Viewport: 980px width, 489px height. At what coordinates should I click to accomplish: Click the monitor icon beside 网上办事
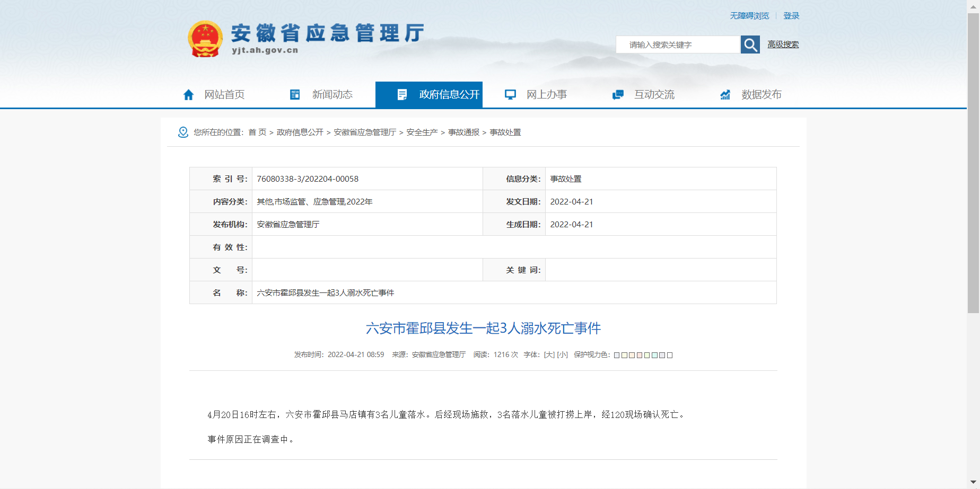point(510,95)
